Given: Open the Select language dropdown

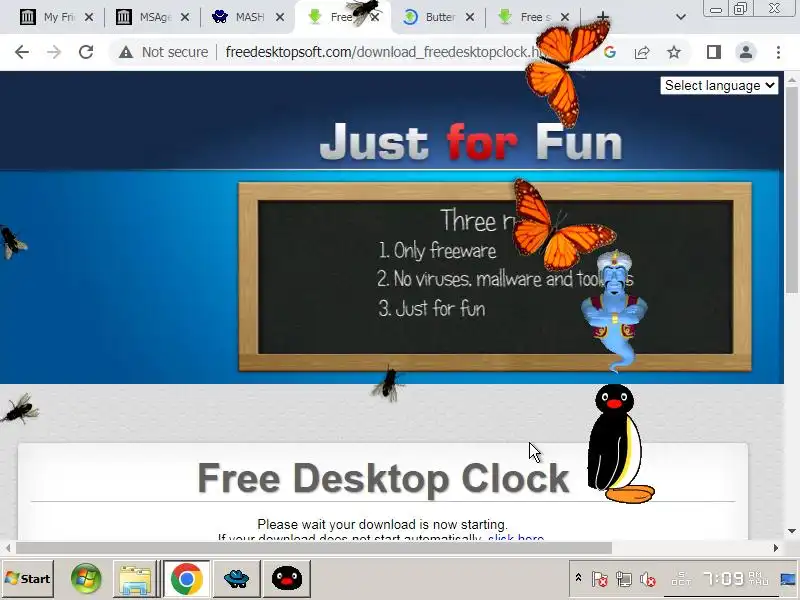Looking at the screenshot, I should tap(719, 85).
